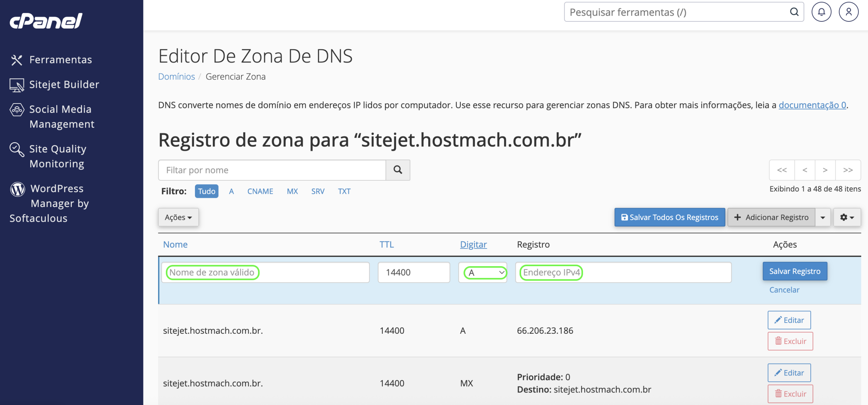
Task: Click the cPanel logo
Action: click(x=46, y=21)
